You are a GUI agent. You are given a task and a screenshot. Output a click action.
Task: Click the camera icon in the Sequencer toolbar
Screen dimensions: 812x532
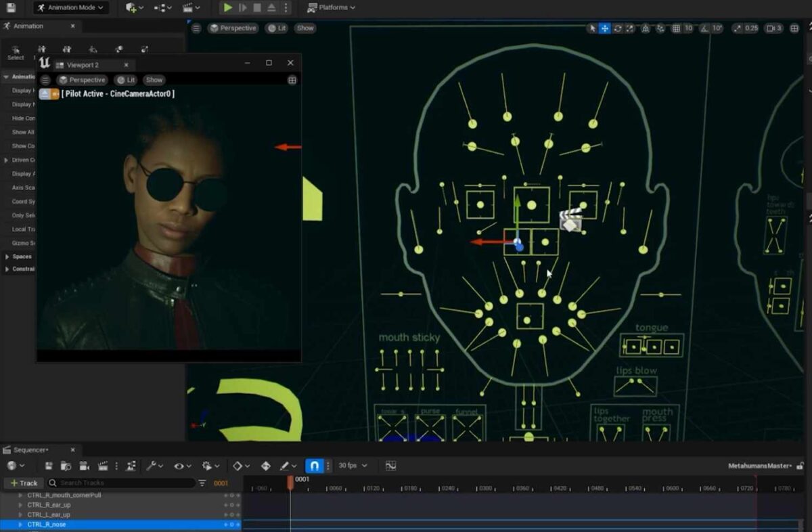coord(83,466)
